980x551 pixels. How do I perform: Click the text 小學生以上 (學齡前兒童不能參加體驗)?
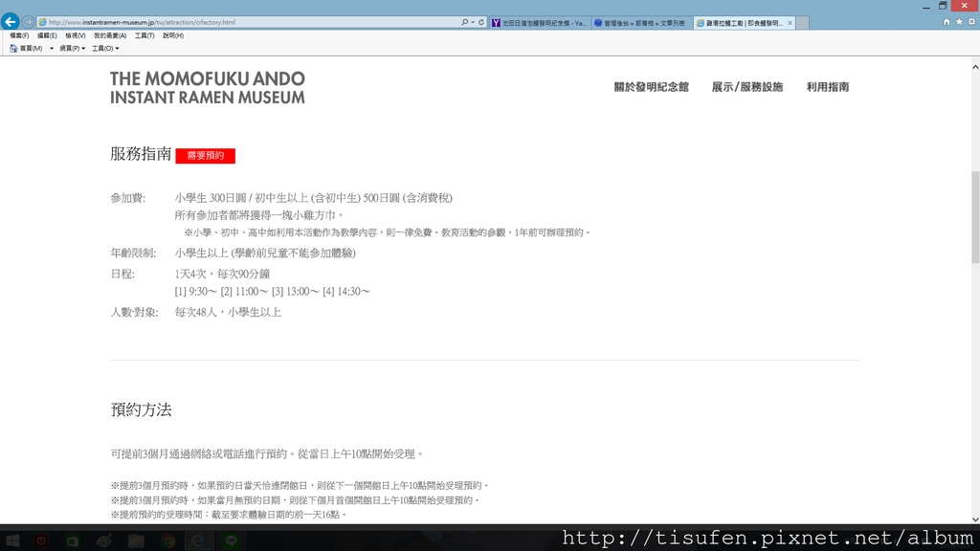[265, 253]
